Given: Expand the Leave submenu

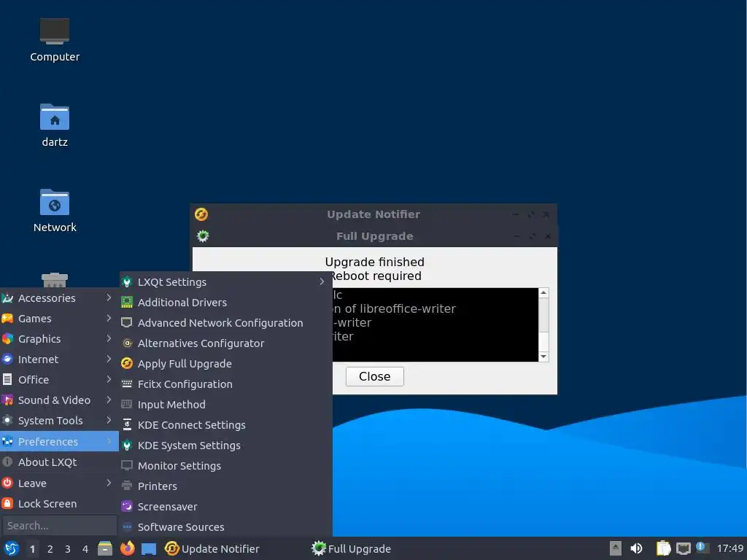Looking at the screenshot, I should [x=59, y=483].
